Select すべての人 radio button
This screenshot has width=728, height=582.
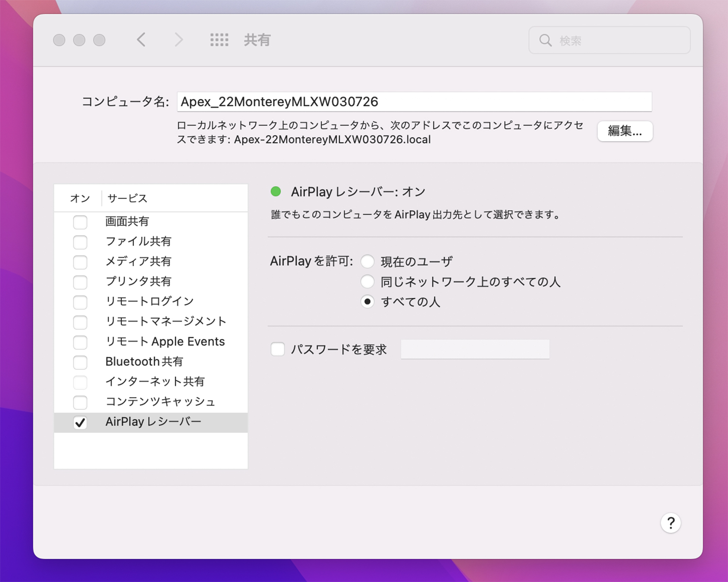[367, 302]
